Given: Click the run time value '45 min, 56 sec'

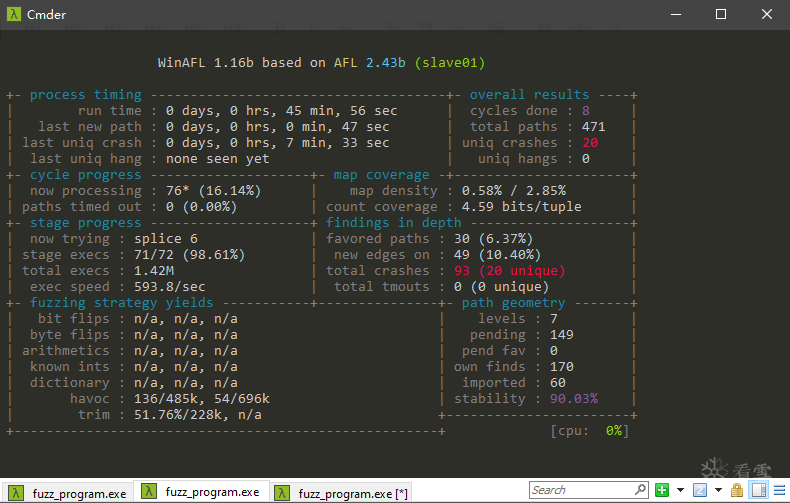Looking at the screenshot, I should click(x=342, y=110).
